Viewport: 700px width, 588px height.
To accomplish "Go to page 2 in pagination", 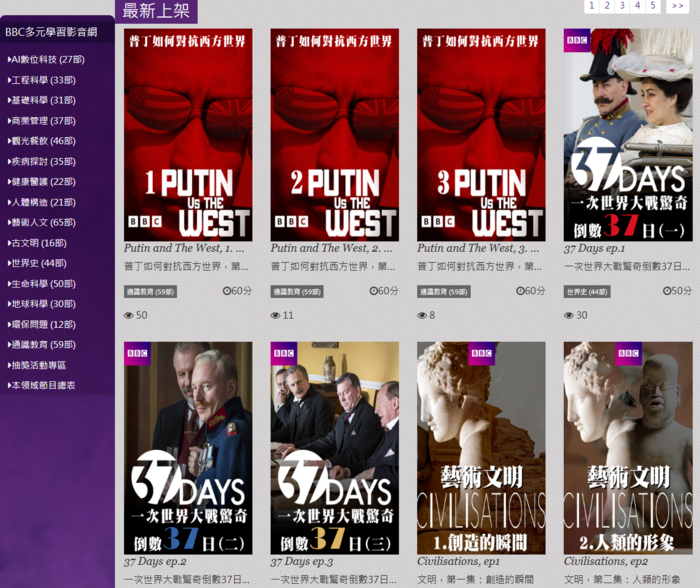I will click(607, 6).
